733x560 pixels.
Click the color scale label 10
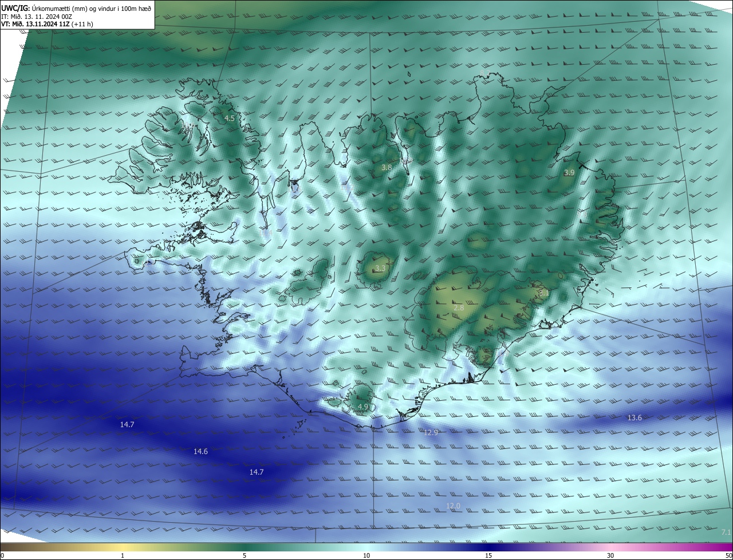coord(366,556)
